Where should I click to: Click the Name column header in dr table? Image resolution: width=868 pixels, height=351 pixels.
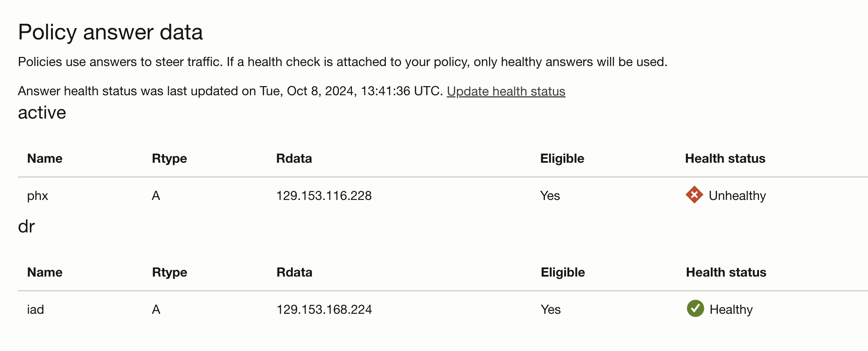pyautogui.click(x=45, y=273)
